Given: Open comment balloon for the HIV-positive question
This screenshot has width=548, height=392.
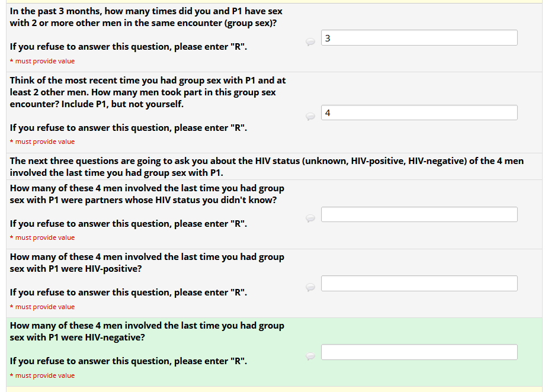Looking at the screenshot, I should point(310,287).
